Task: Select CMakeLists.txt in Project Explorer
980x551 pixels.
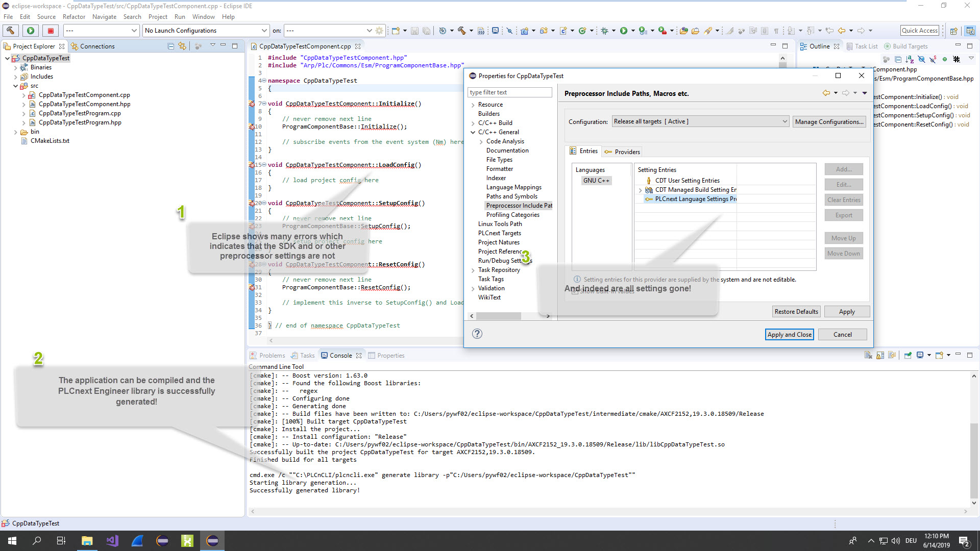Action: 50,141
